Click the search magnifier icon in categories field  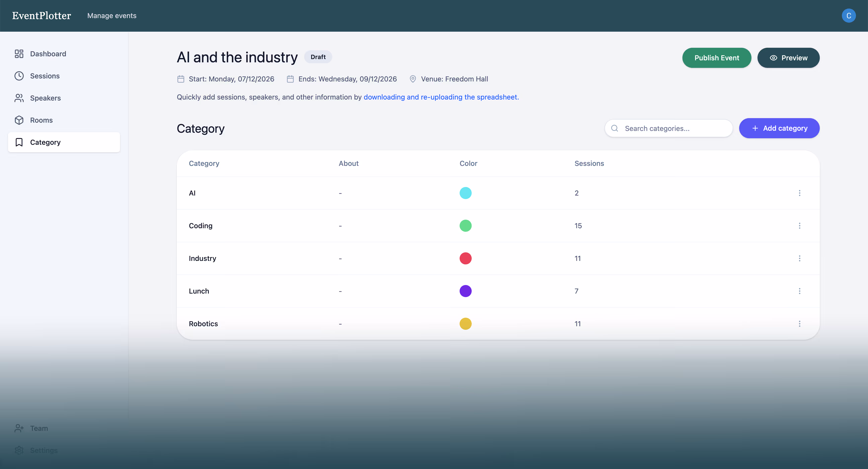(615, 128)
